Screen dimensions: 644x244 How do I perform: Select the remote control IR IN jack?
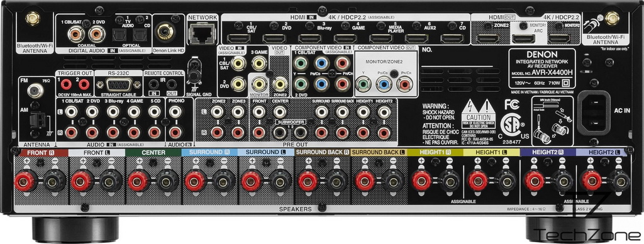click(154, 85)
